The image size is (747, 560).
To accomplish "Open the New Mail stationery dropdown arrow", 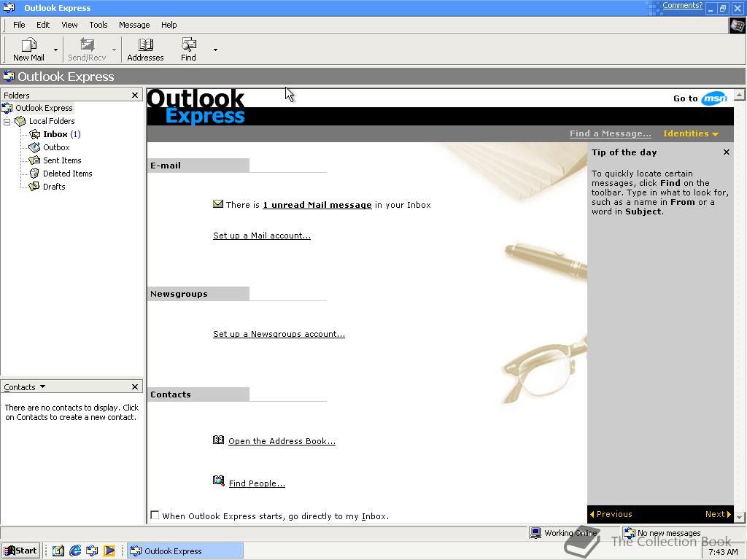I will pyautogui.click(x=55, y=50).
